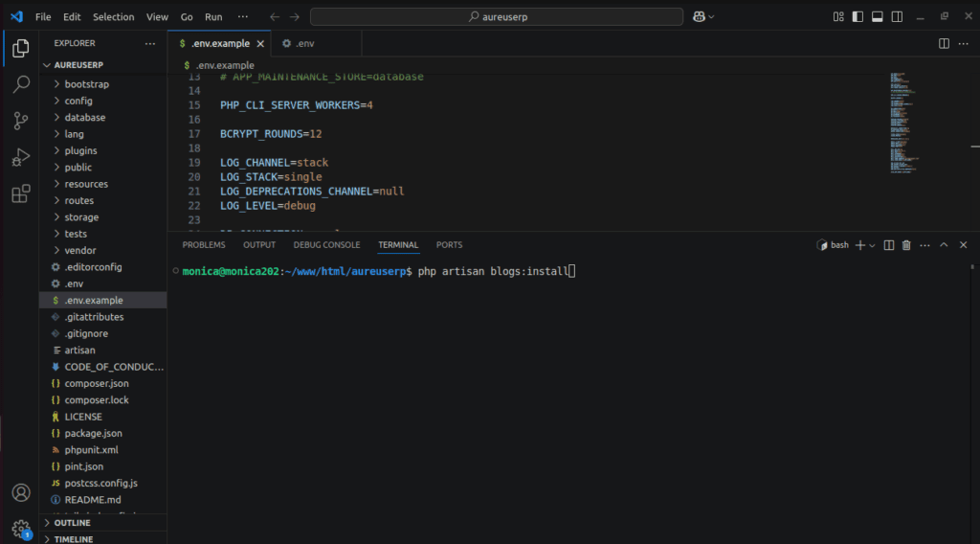
Task: Click the aureuserp command center search
Action: pyautogui.click(x=497, y=17)
